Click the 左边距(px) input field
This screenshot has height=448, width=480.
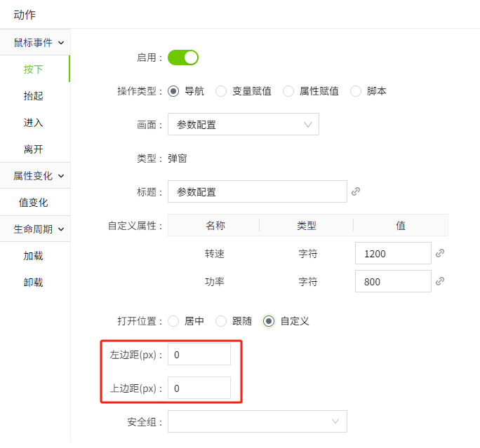(x=199, y=355)
